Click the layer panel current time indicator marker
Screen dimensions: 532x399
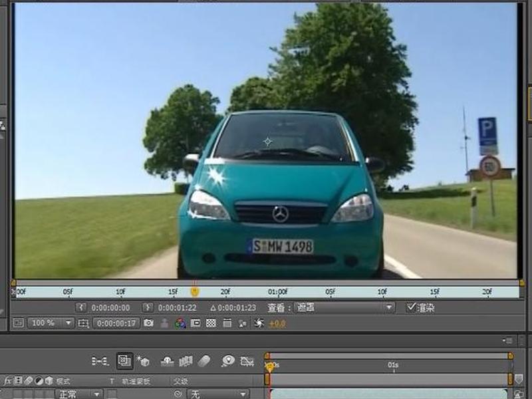[x=195, y=291]
